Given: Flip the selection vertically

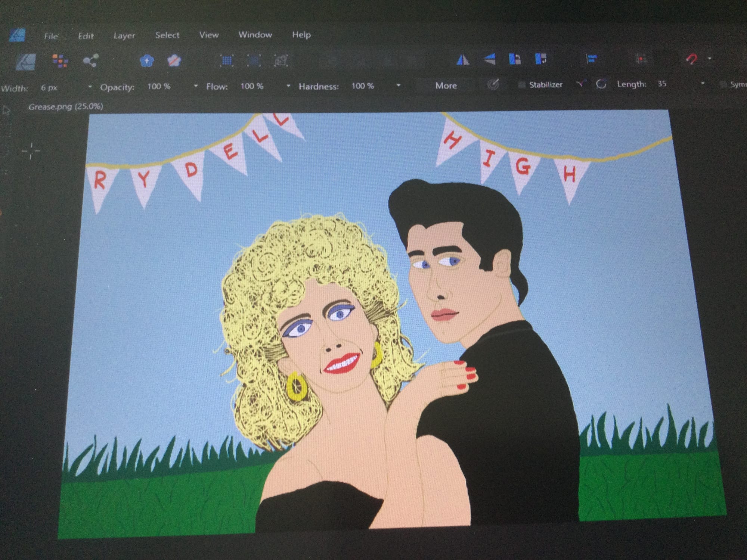Looking at the screenshot, I should coord(489,59).
